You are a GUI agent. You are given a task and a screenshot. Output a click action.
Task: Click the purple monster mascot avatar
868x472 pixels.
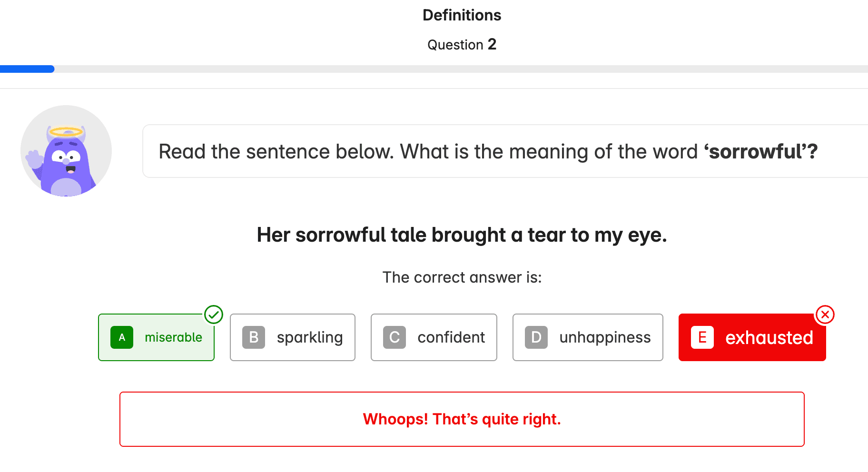(x=66, y=151)
